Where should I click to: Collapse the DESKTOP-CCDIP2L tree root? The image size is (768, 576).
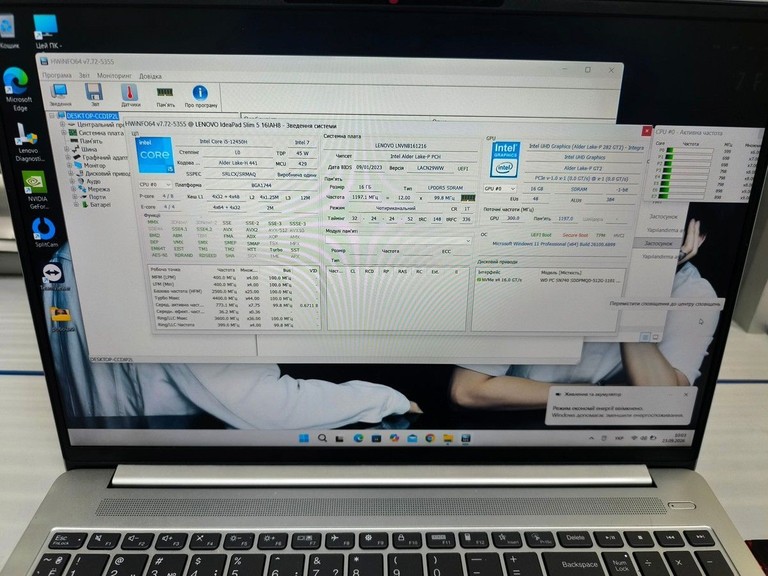tap(52, 116)
